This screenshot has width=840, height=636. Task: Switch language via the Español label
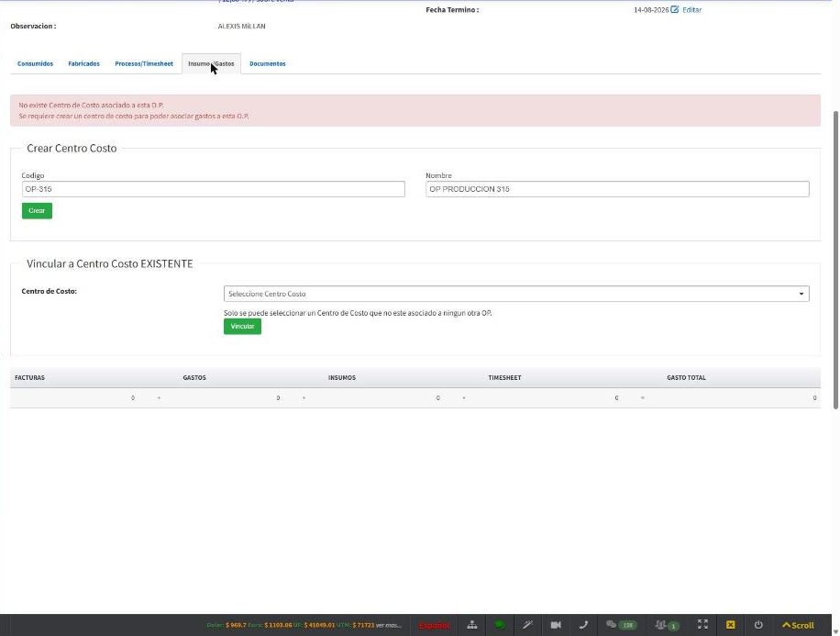[x=435, y=625]
